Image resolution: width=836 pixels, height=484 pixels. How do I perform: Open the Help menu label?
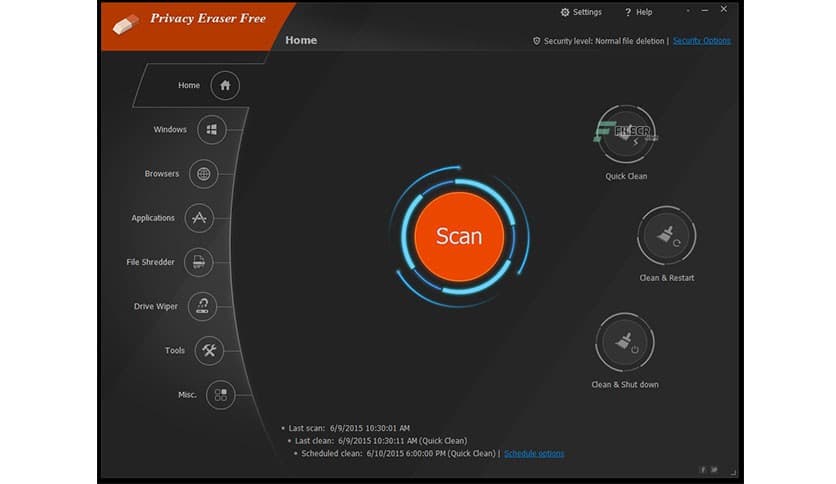(644, 12)
